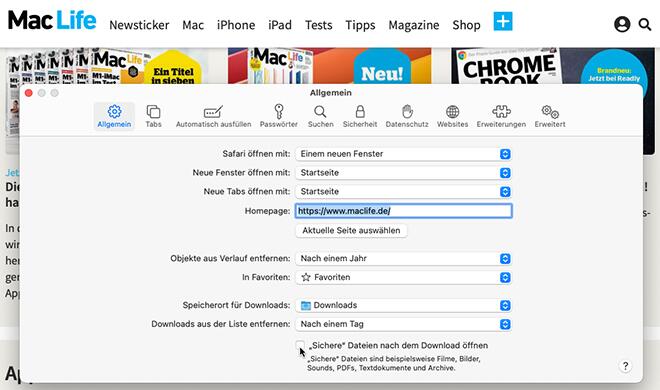Open 'Safari öffnen mit' dropdown
660x390 pixels.
click(403, 154)
